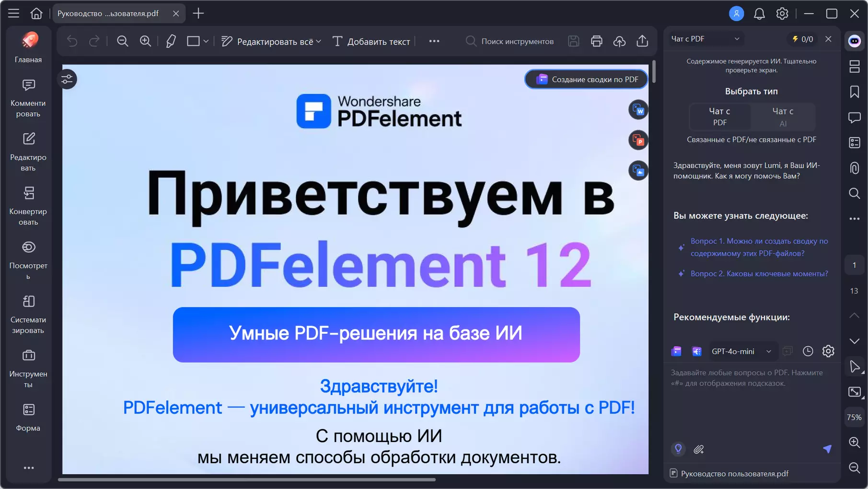This screenshot has width=868, height=489.
Task: Open the 75% zoom level control
Action: point(854,417)
